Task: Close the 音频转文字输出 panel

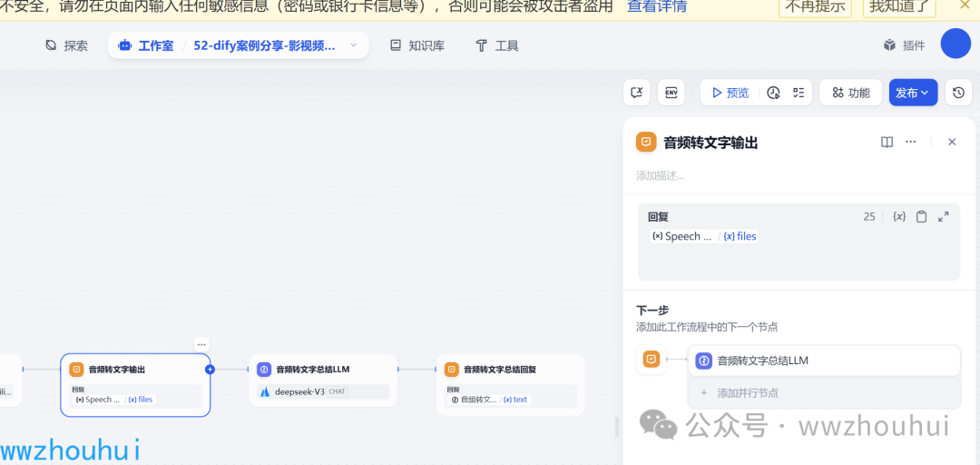Action: click(952, 142)
